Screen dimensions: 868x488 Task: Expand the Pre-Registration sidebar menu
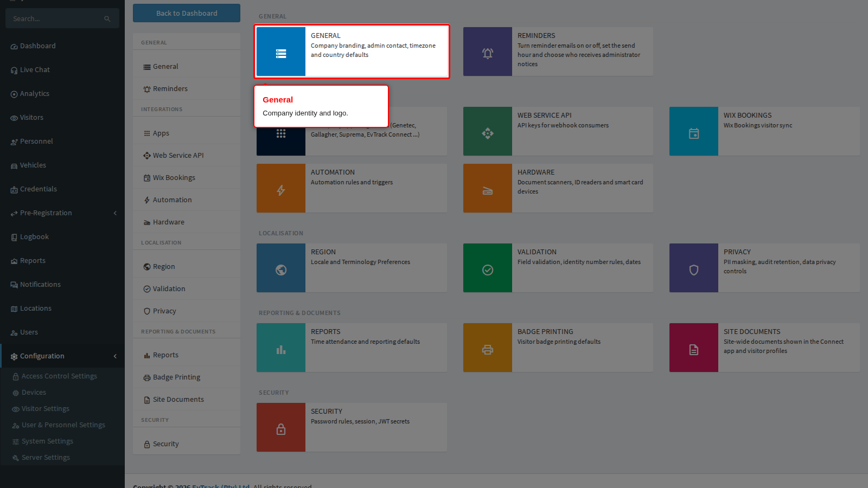coord(115,213)
